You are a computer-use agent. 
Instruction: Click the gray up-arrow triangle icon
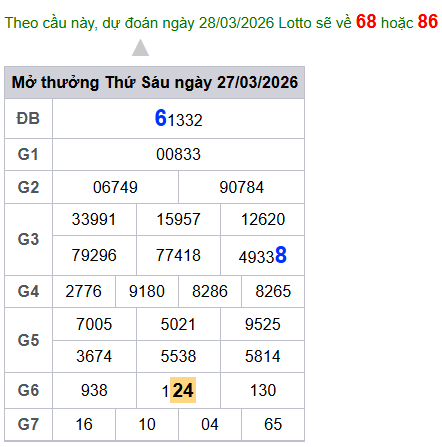[x=140, y=48]
